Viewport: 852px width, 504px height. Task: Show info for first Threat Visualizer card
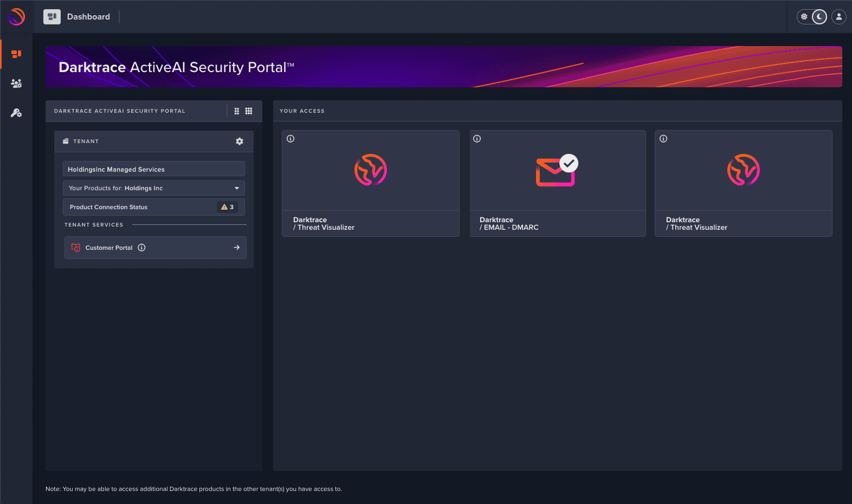point(291,139)
